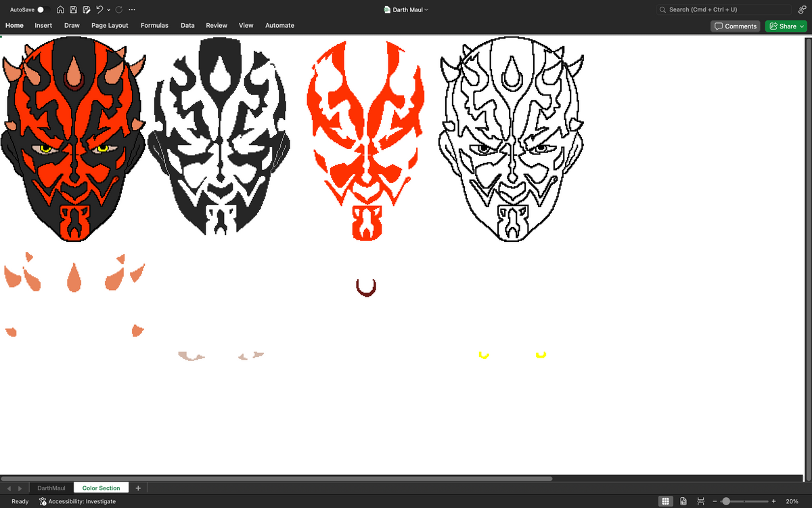The image size is (812, 508).
Task: Open the Home ribbon tab
Action: (x=14, y=26)
